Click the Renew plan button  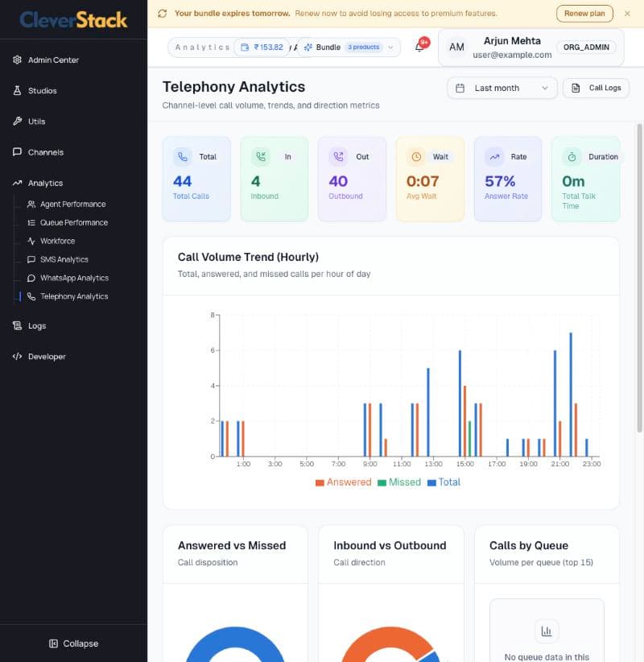point(584,14)
